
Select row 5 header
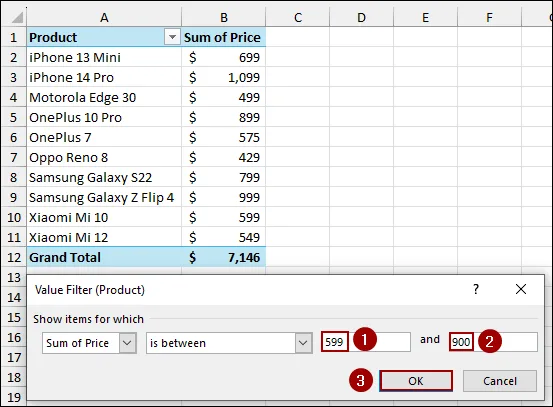(x=14, y=117)
